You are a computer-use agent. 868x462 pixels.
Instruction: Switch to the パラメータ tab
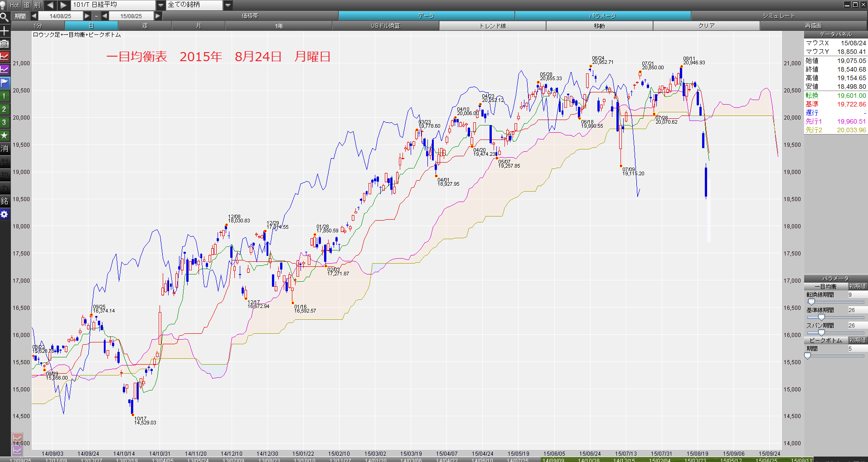pyautogui.click(x=602, y=16)
